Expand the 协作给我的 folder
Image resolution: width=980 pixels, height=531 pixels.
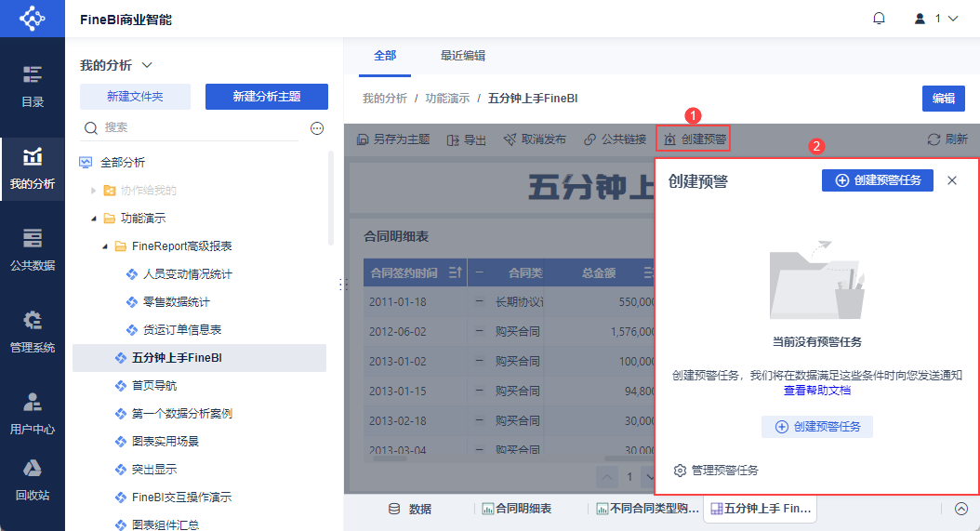coord(93,190)
